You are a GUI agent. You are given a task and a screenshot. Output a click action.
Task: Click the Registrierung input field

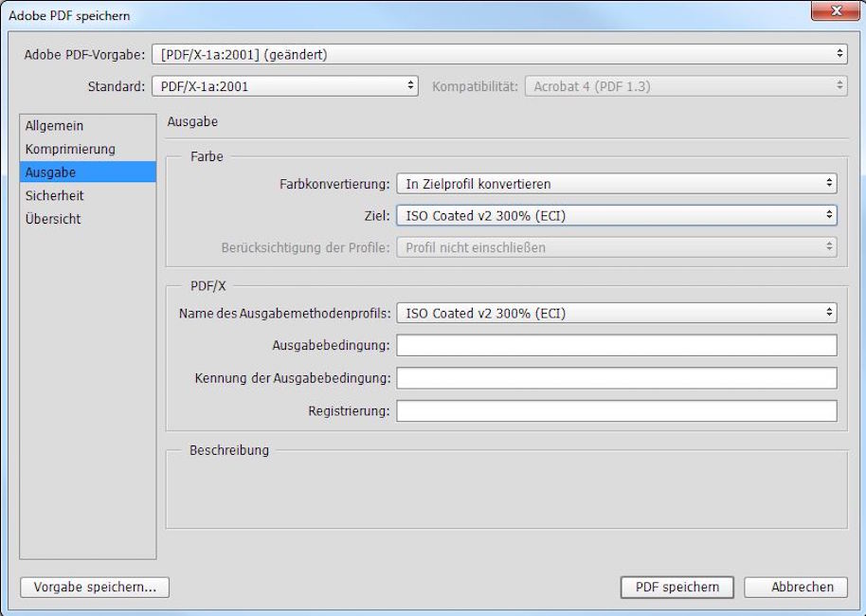pyautogui.click(x=617, y=410)
